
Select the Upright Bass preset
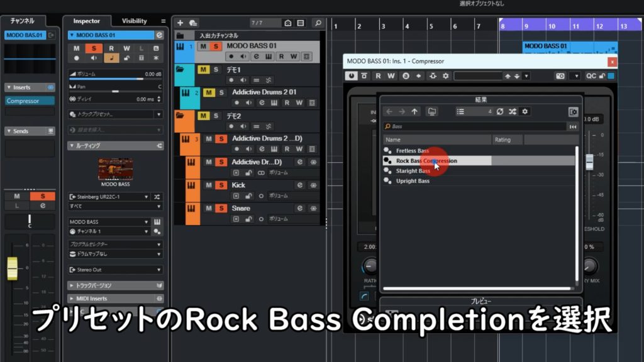pyautogui.click(x=413, y=181)
